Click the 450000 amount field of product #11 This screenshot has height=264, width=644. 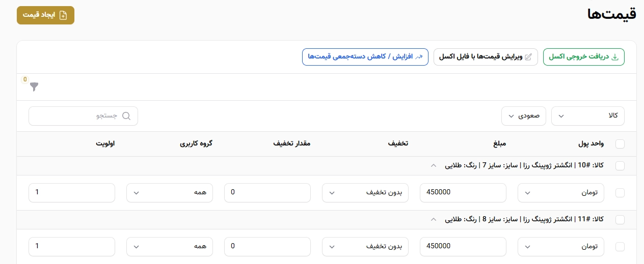[463, 247]
